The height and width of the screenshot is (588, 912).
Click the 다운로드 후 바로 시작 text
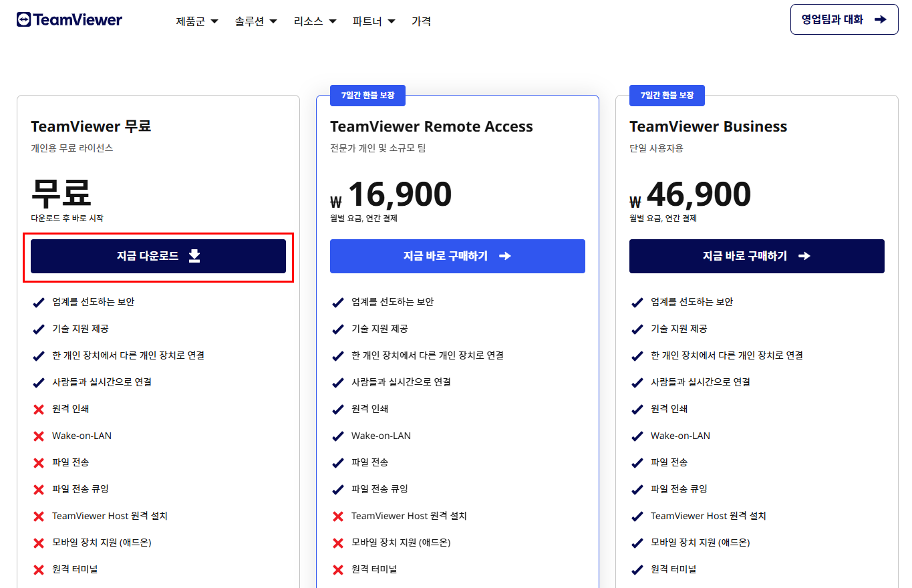tap(67, 218)
